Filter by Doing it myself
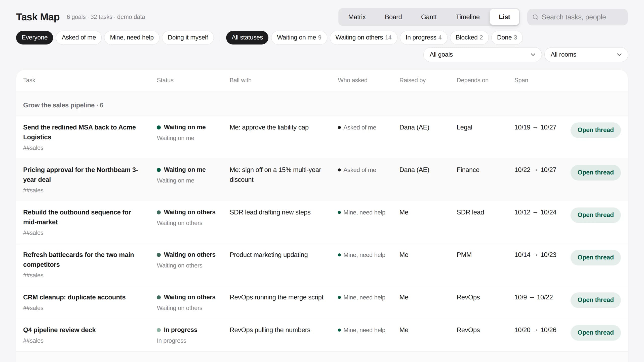The height and width of the screenshot is (362, 644). pos(188,37)
